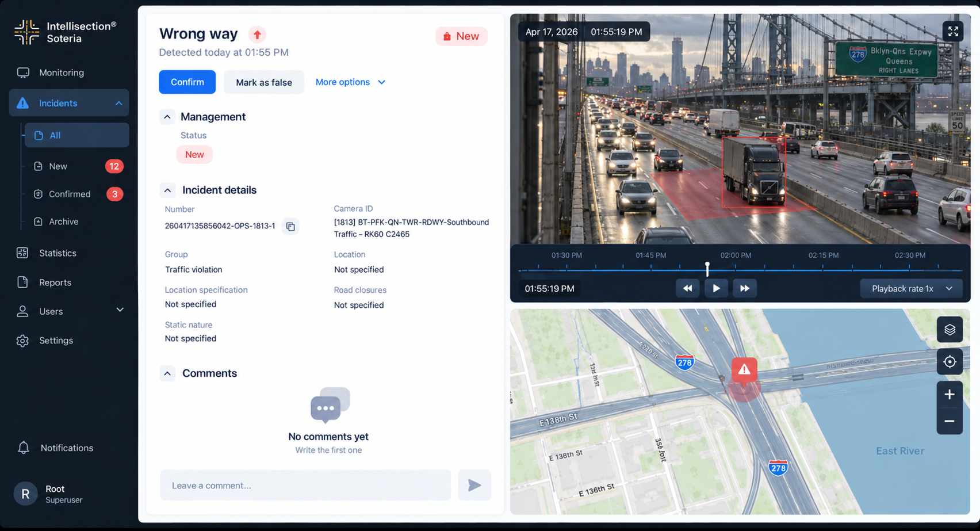The height and width of the screenshot is (531, 980).
Task: Go to Monitoring section
Action: [51, 72]
